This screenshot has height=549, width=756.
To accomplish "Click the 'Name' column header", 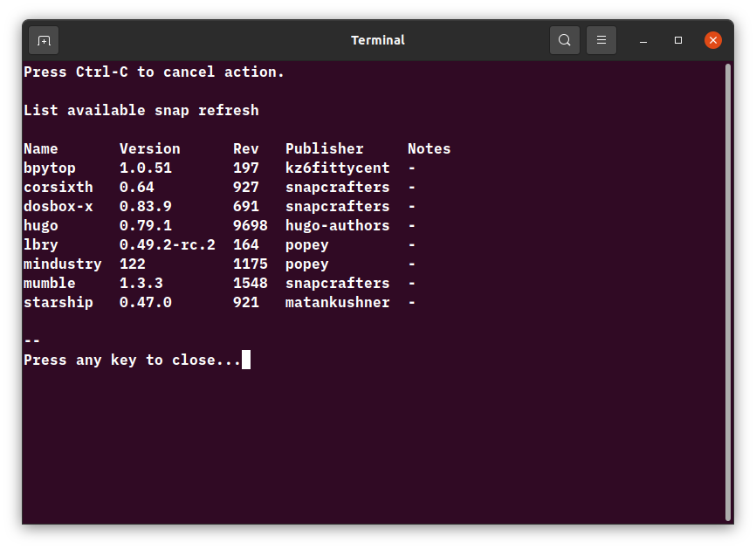I will 41,148.
